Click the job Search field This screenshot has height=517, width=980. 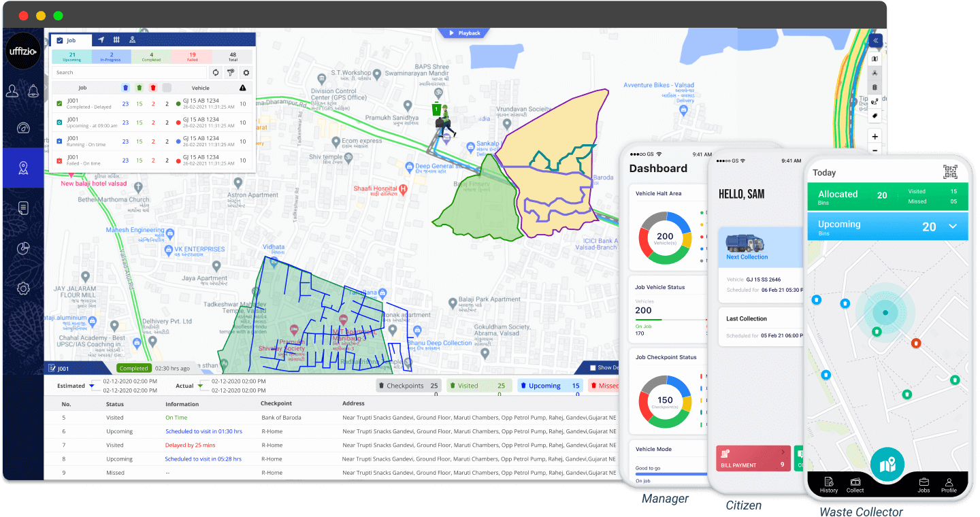pyautogui.click(x=129, y=72)
